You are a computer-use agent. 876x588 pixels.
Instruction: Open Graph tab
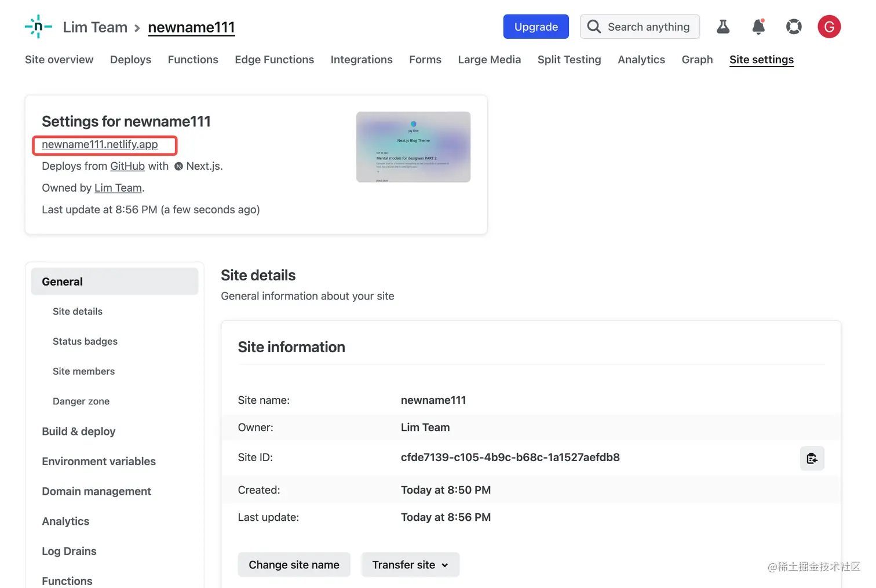(x=697, y=60)
